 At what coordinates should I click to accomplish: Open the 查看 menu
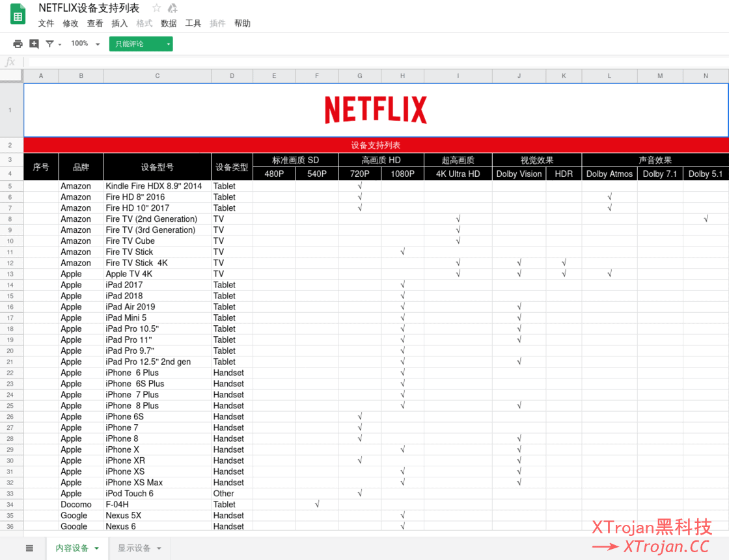(95, 23)
